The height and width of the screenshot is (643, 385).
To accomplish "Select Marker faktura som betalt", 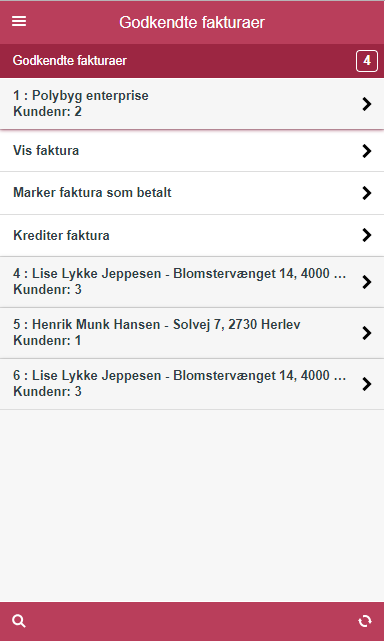I will 192,193.
